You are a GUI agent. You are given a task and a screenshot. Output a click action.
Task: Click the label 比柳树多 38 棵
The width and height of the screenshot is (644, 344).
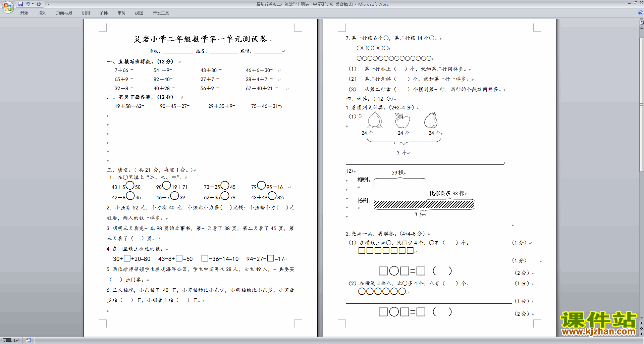point(447,194)
